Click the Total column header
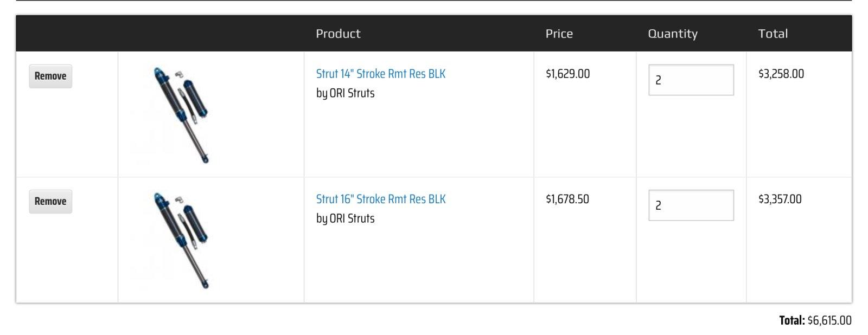Screen dimensions: 868x335 coord(773,34)
